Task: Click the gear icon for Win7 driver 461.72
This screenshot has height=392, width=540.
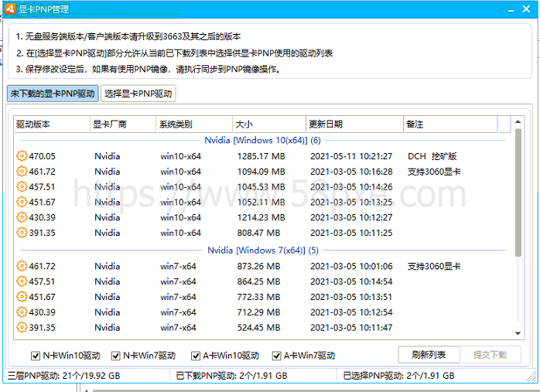Action: click(x=22, y=266)
